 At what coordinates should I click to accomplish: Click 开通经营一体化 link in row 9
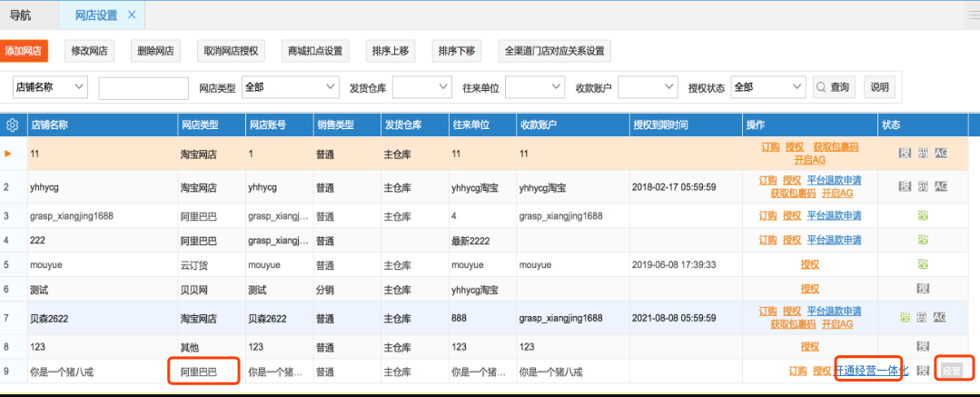(871, 371)
